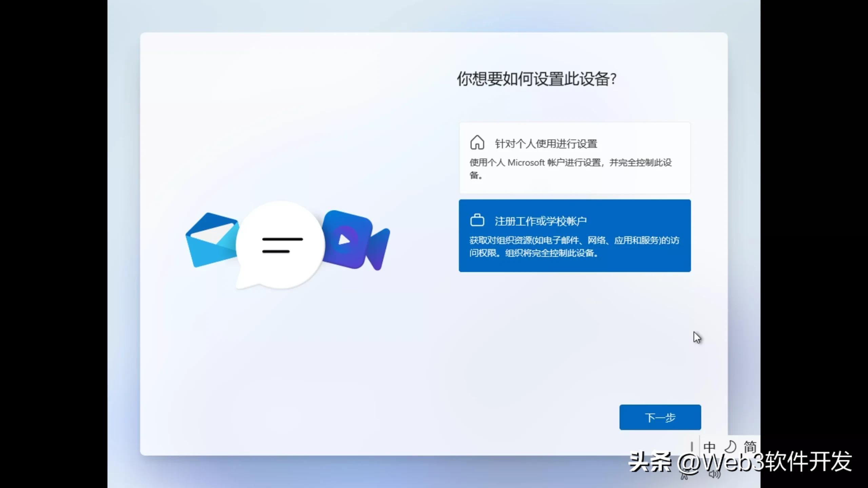Click the 下一步 button
Image resolution: width=868 pixels, height=488 pixels.
660,417
